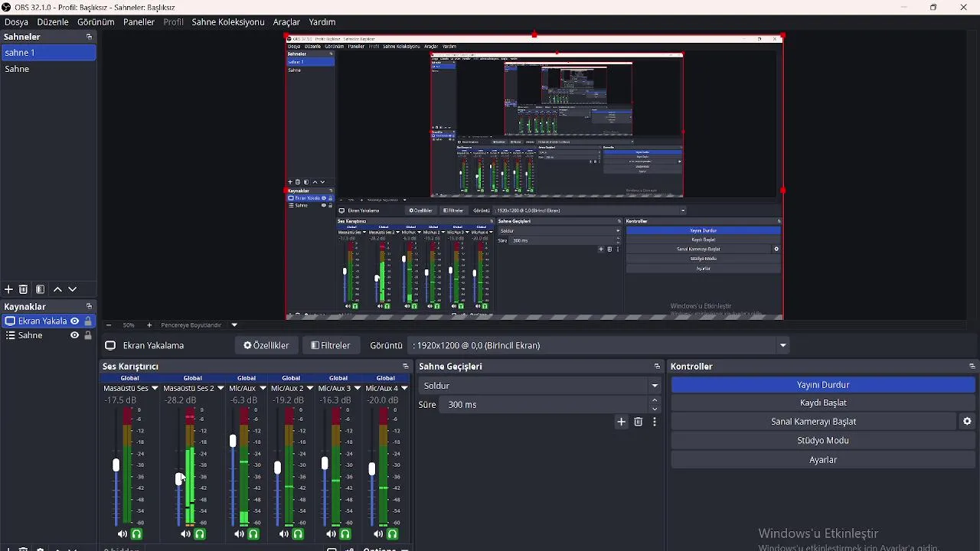Move the selected scene down
Screen dimensions: 980x551
tap(73, 290)
